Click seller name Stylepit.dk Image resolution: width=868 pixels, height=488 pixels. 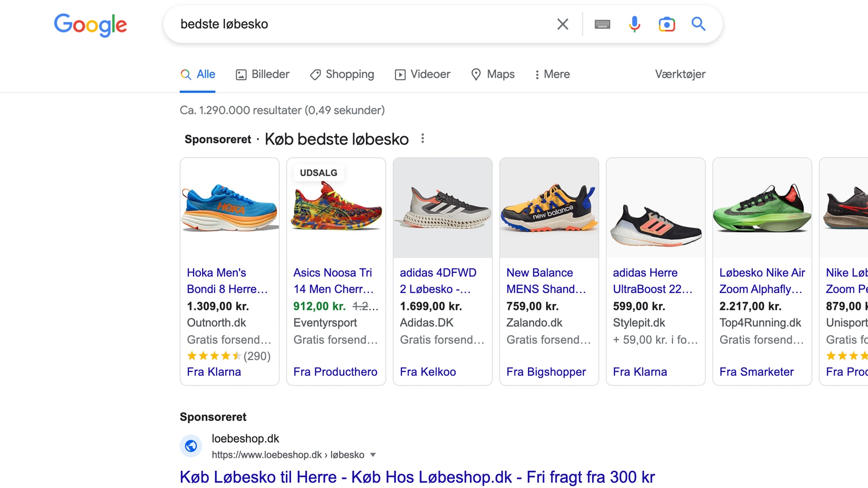coord(639,323)
